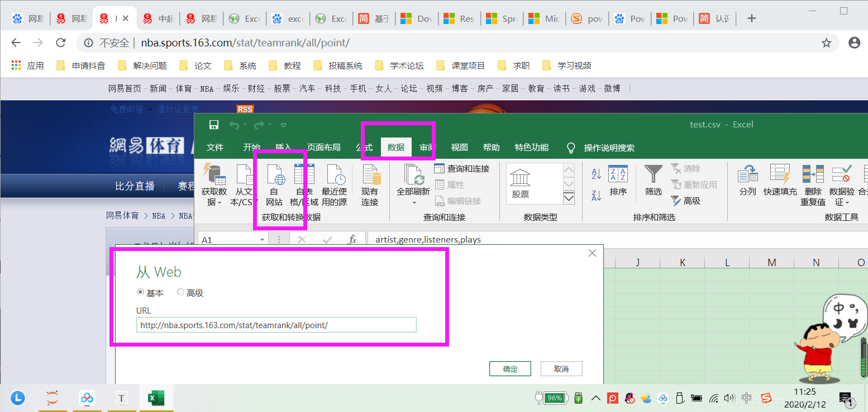Click Text to Columns (分列)
This screenshot has height=412, width=868.
[x=747, y=181]
